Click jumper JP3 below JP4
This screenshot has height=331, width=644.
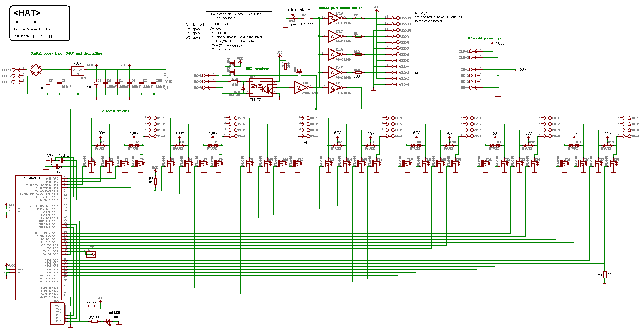pos(232,72)
